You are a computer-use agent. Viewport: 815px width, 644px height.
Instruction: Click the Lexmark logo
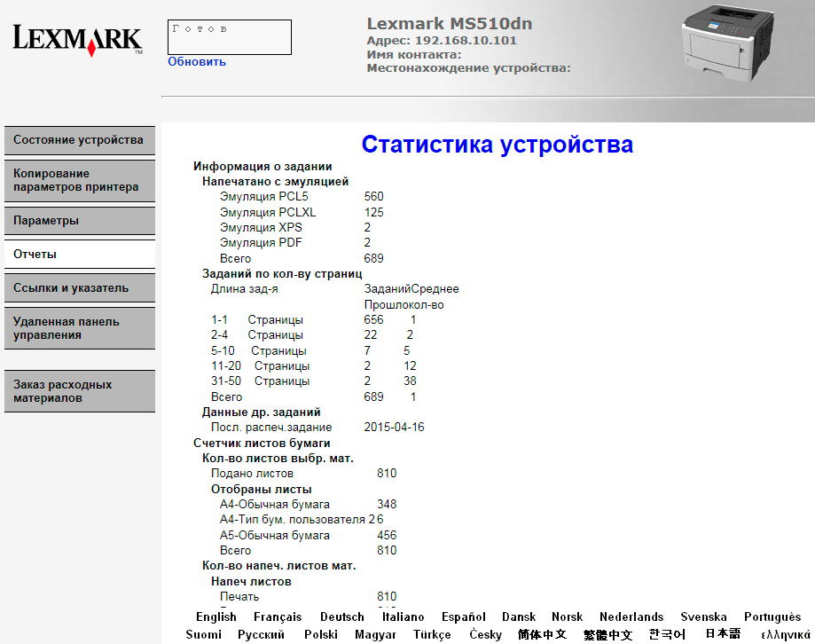click(x=77, y=40)
